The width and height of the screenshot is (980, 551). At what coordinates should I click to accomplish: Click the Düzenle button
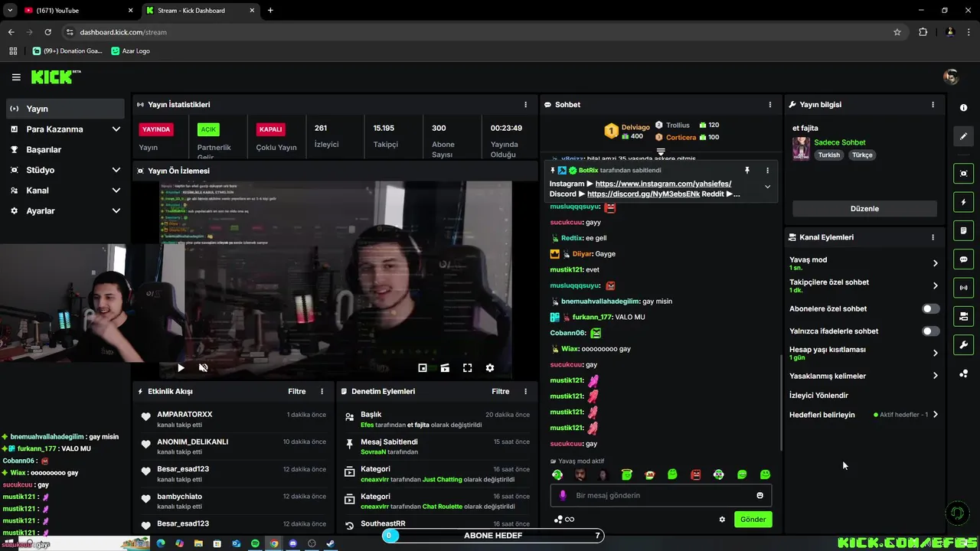[x=864, y=209]
